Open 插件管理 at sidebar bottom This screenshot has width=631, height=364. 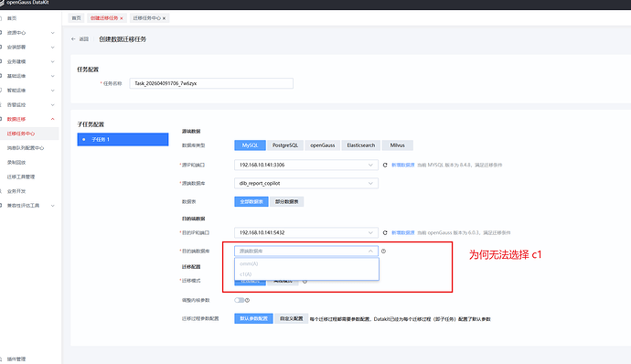(16, 359)
